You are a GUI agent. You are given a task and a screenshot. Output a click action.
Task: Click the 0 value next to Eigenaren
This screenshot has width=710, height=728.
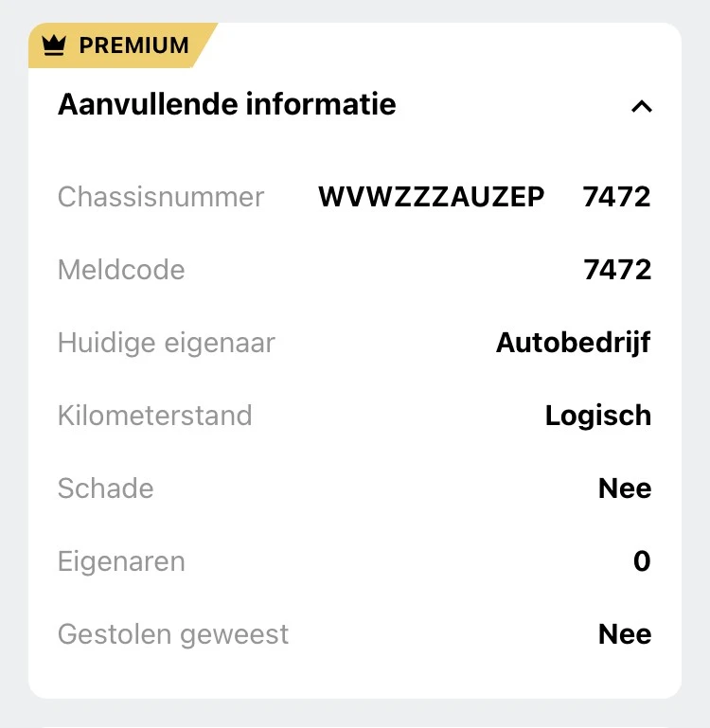tap(642, 561)
